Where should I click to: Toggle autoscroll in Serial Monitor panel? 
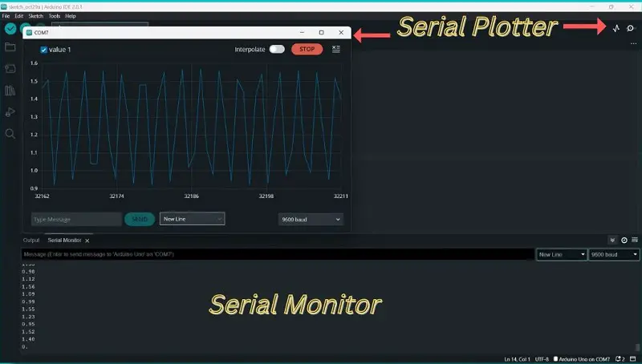click(612, 240)
